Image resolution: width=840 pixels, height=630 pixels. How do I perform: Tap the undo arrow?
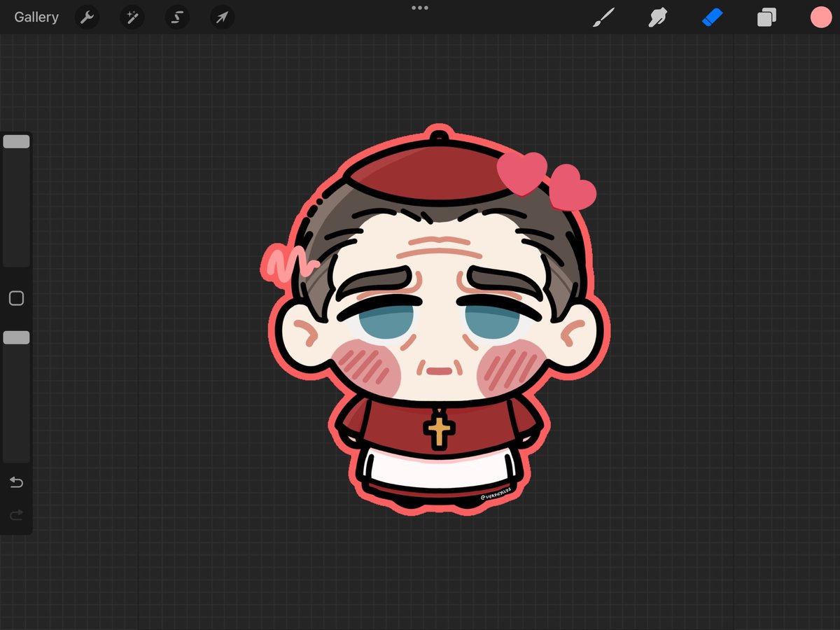click(x=15, y=482)
